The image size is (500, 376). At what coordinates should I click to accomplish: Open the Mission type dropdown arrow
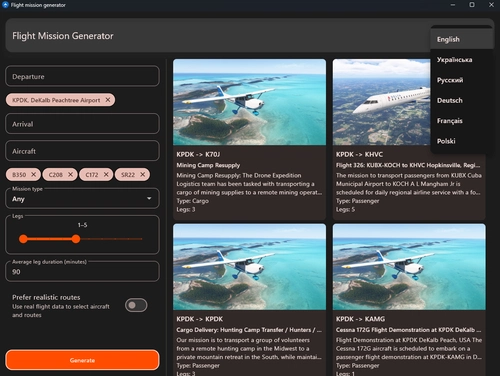click(x=149, y=198)
